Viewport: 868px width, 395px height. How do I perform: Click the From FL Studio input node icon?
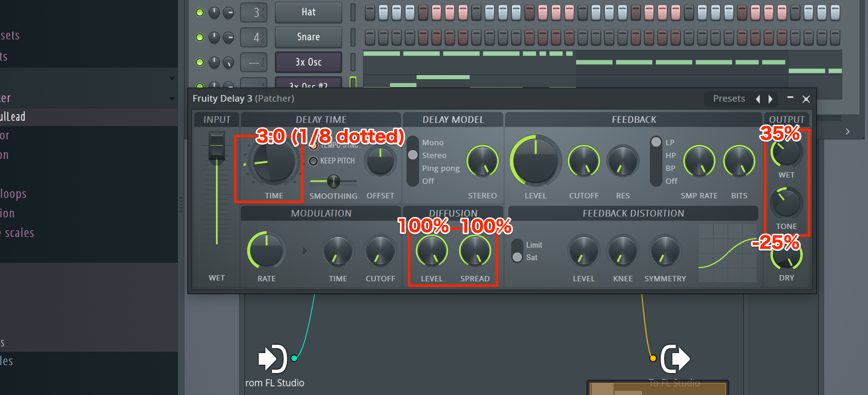[272, 358]
